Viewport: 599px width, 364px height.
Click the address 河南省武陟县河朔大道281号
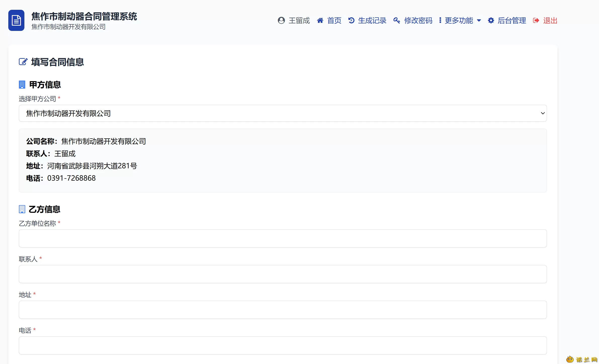coord(92,166)
